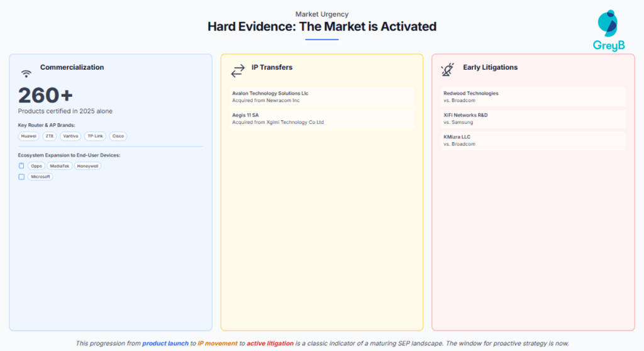Click the MediaTek device chip
The image size is (644, 351).
click(60, 166)
